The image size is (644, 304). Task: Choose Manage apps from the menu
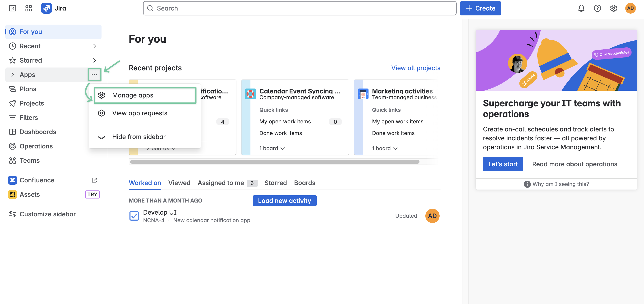pyautogui.click(x=133, y=95)
